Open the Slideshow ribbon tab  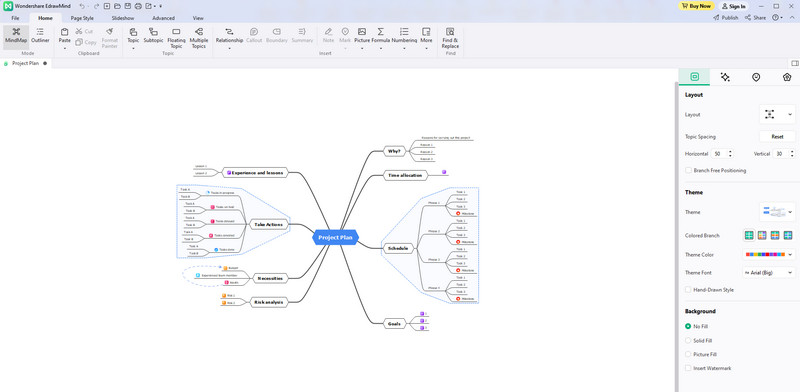coord(123,18)
